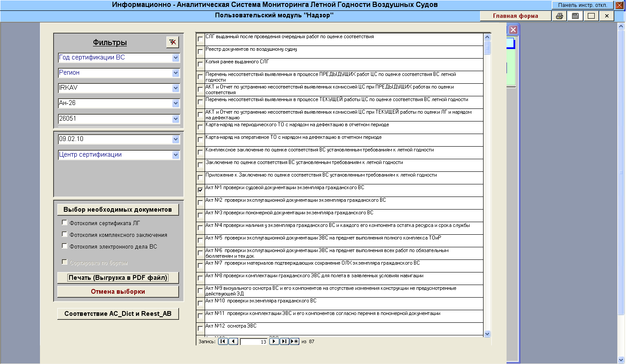Tick checkbox for 'Акт №12 осмотра ЭВС'

coord(200,328)
